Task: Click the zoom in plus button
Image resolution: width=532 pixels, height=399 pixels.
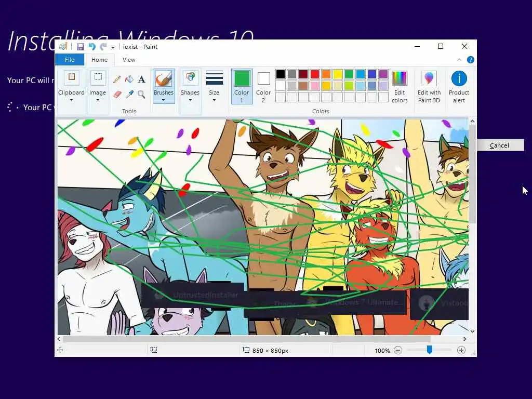Action: (x=461, y=350)
